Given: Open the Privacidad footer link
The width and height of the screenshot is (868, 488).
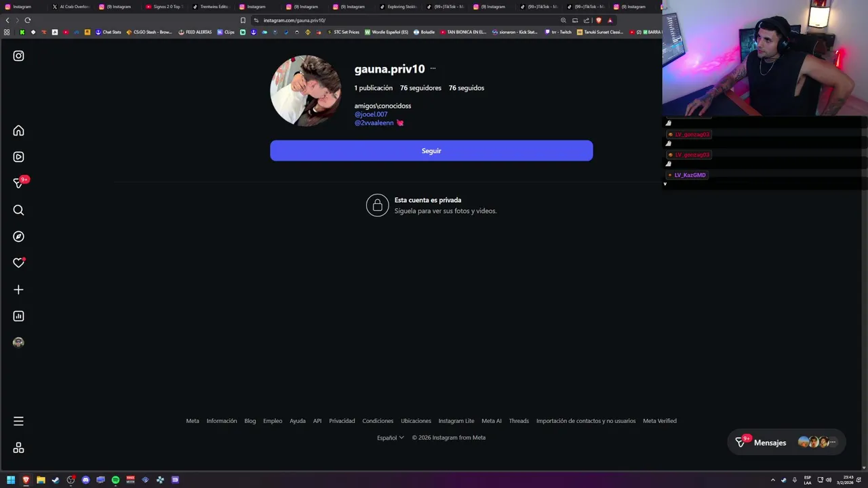Looking at the screenshot, I should [342, 421].
